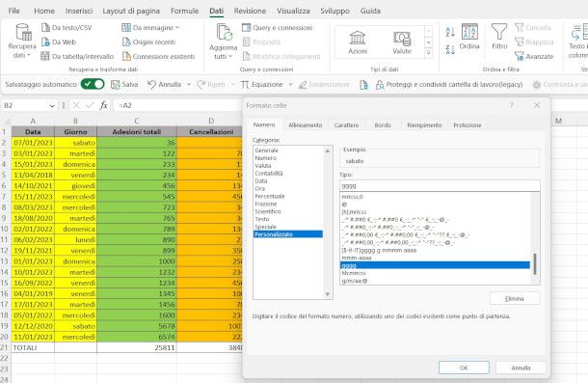The width and height of the screenshot is (588, 383).
Task: Click the format type list scrollbar thumb
Action: coord(534,264)
